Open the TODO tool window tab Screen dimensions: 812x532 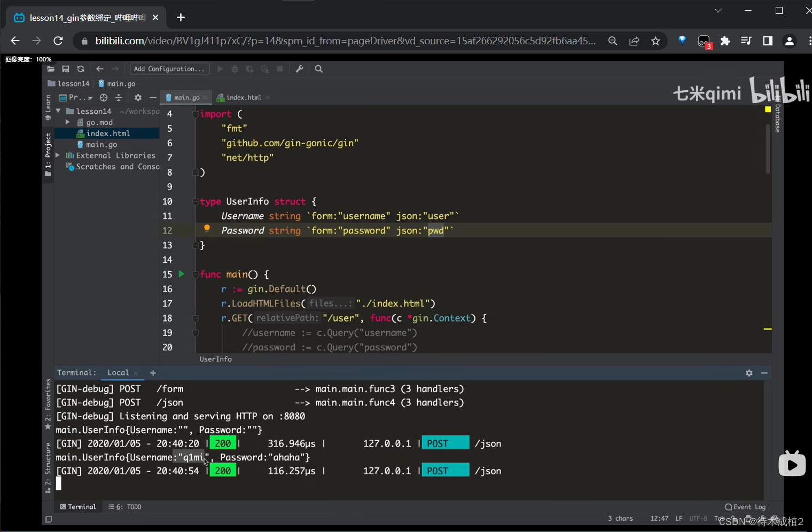click(125, 507)
